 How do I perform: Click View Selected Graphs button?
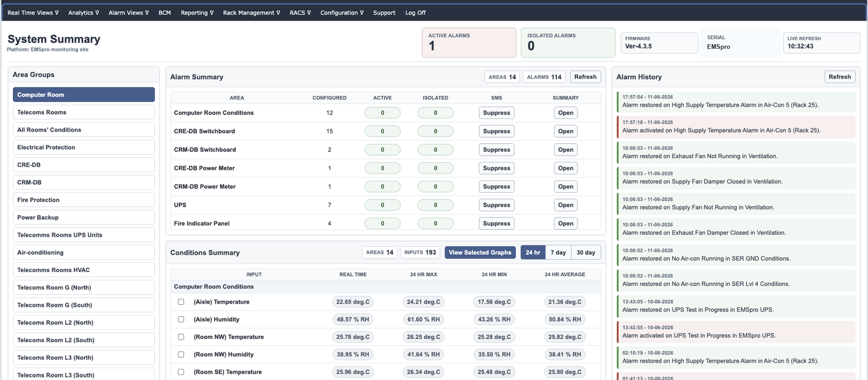click(480, 252)
